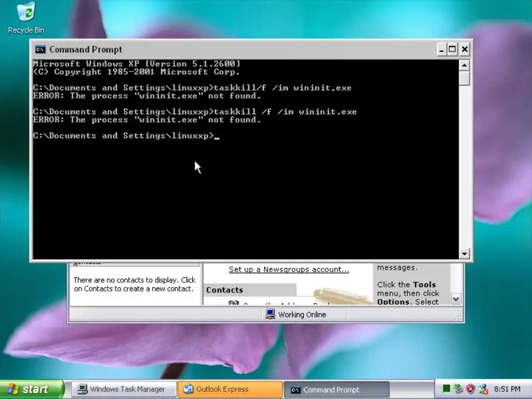
Task: Click the 'taskkill /f /im wininit.exe' command line
Action: pyautogui.click(x=195, y=112)
